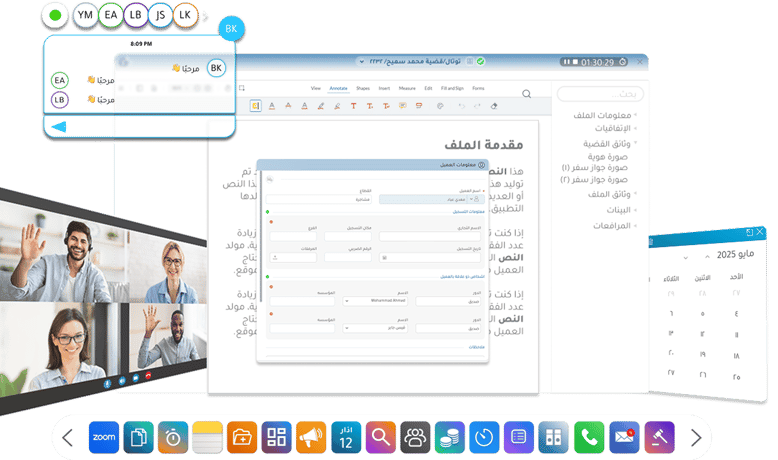Viewport: 778px width, 460px height.
Task: Open the Zoom app in the dock
Action: click(104, 437)
